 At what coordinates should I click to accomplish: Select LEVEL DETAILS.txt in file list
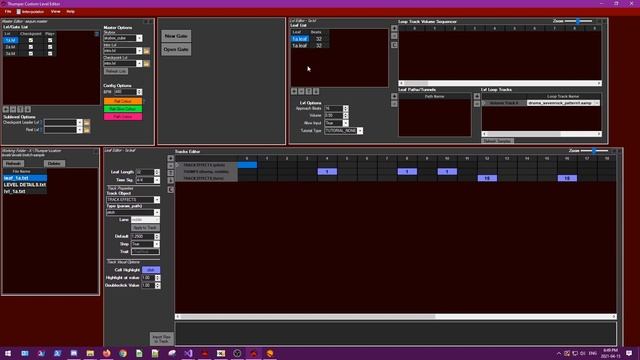coord(24,184)
